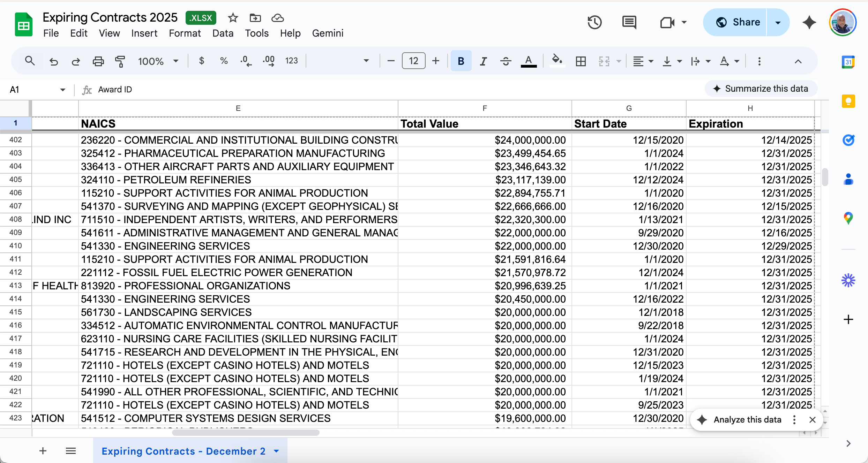This screenshot has width=868, height=463.
Task: Open the 100% zoom dropdown
Action: 158,61
